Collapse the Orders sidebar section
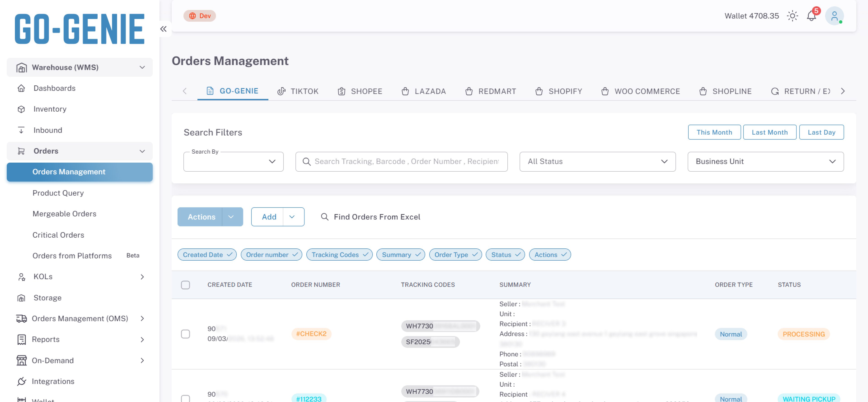The height and width of the screenshot is (402, 868). [x=80, y=151]
